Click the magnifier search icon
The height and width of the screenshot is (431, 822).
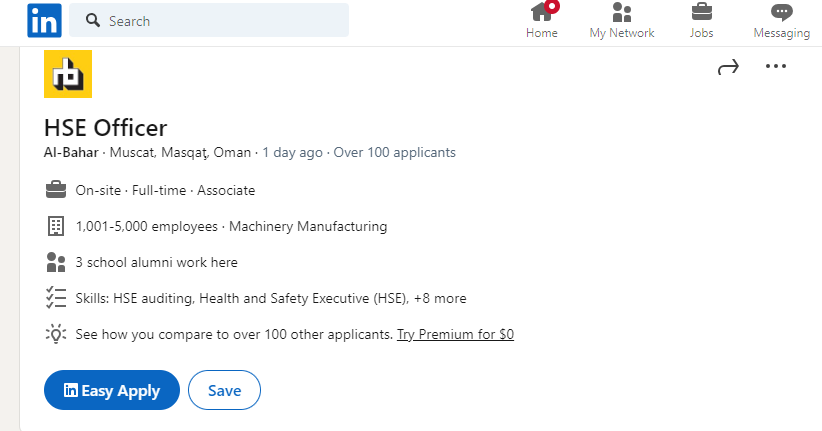[x=93, y=20]
